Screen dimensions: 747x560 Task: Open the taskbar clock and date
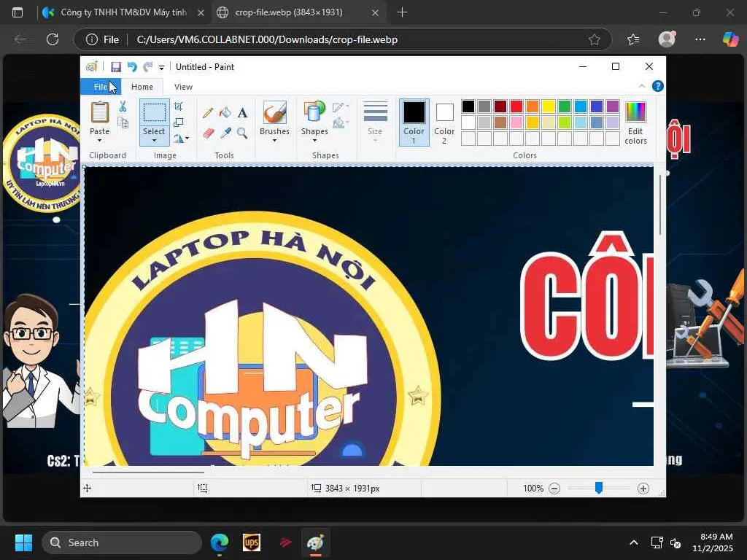pos(712,542)
